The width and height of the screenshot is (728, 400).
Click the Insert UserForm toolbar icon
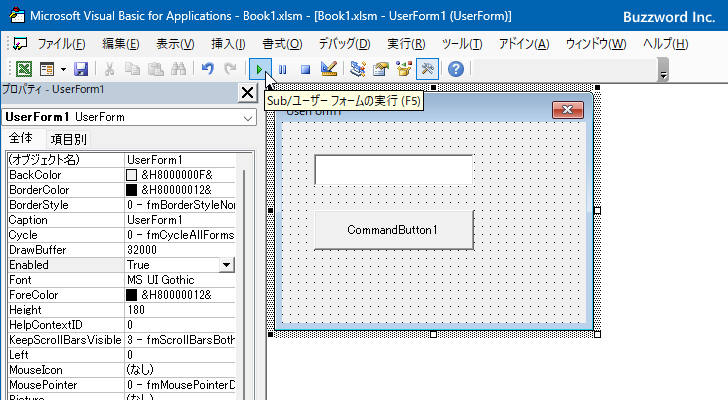click(47, 69)
